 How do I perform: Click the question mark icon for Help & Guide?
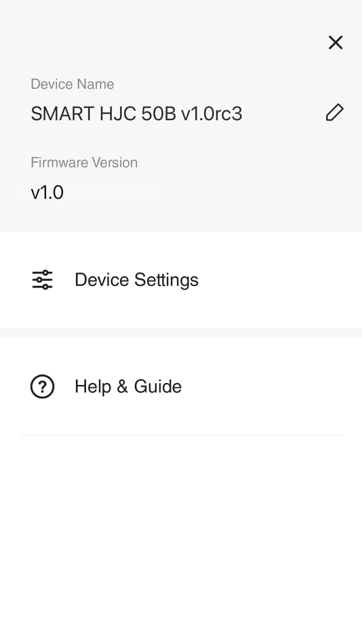tap(42, 386)
